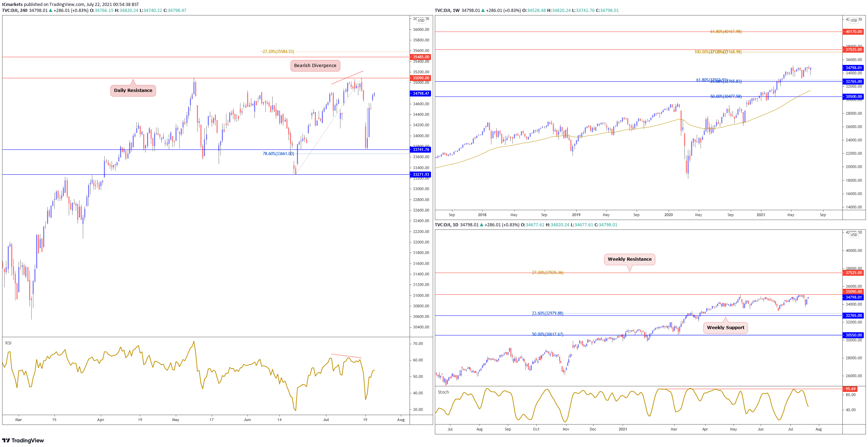Click the 61.80%(40167.98) Fibonacci label
Image resolution: width=868 pixels, height=447 pixels.
[726, 32]
